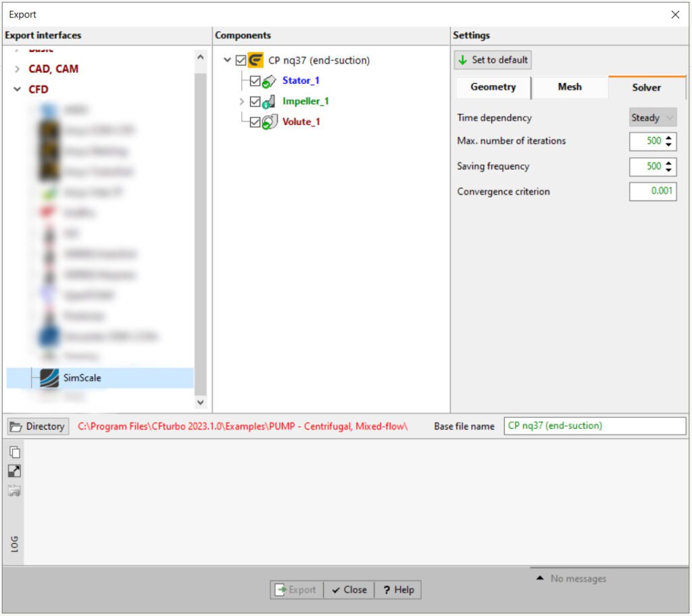Collapse the CP nq37 (end-suction) tree node
Viewport: 692px width, 616px height.
pyautogui.click(x=228, y=60)
